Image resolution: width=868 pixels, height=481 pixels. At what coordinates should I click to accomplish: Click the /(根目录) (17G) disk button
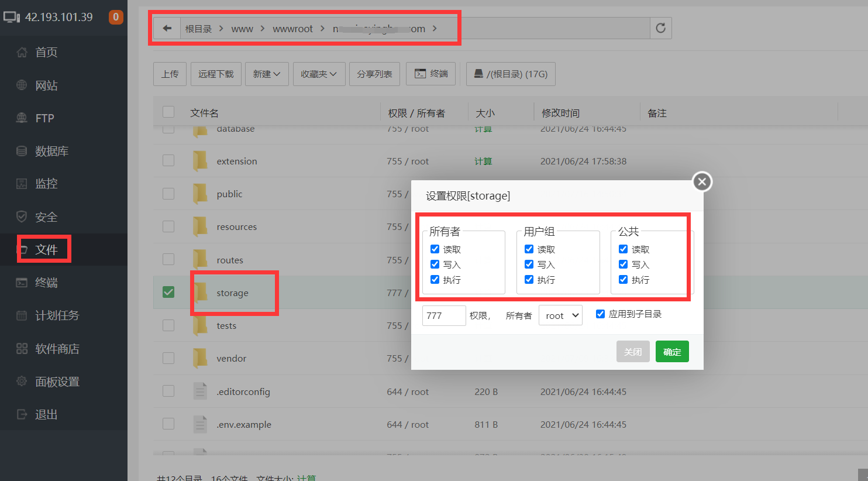(x=511, y=74)
